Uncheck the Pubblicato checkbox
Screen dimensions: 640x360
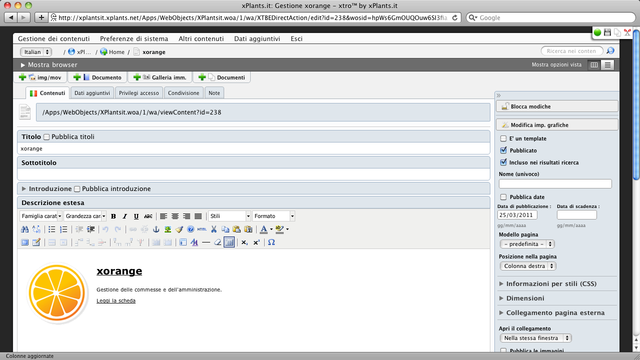tap(503, 150)
